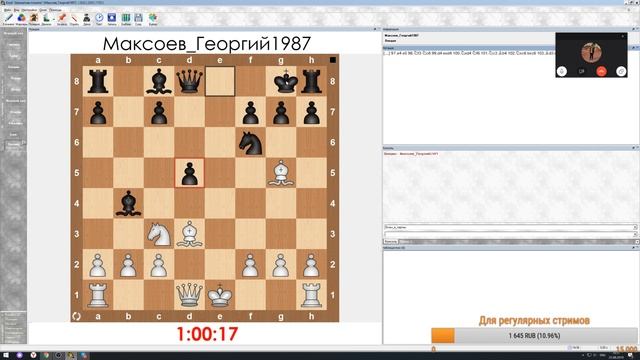
Task: Select the white bishop on g5
Action: pyautogui.click(x=281, y=173)
